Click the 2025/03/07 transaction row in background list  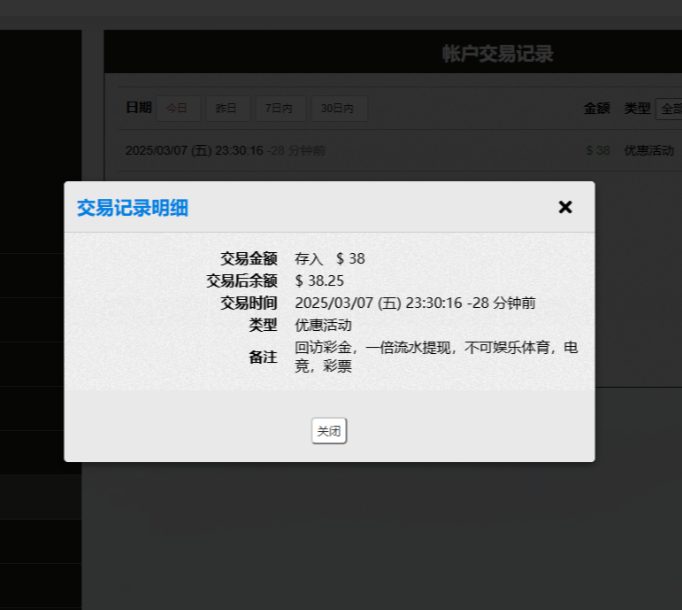tap(194, 151)
